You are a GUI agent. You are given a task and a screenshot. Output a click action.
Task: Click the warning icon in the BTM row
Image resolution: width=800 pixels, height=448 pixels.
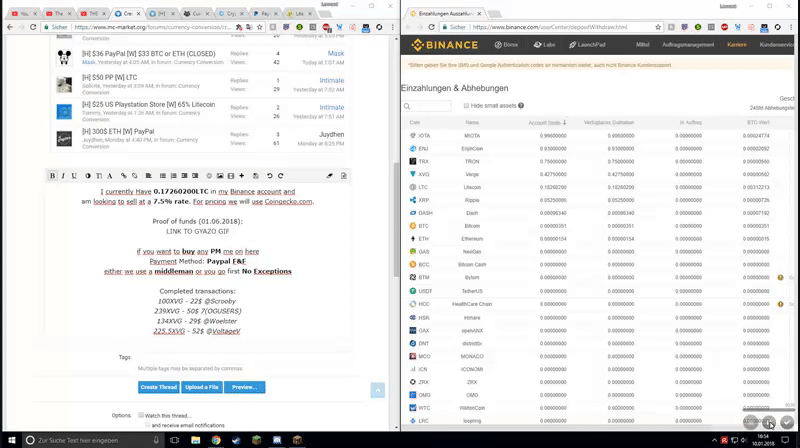pos(780,278)
